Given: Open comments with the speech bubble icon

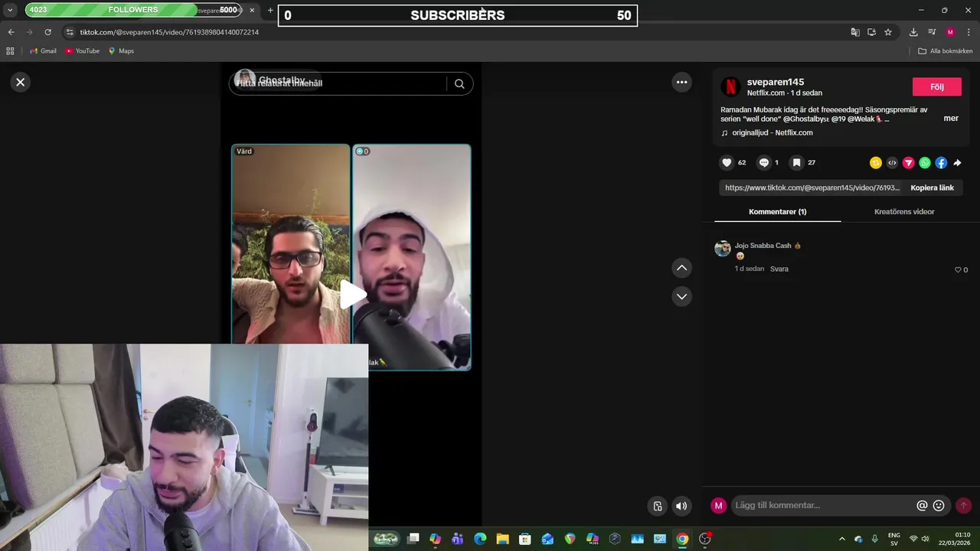Looking at the screenshot, I should [763, 162].
